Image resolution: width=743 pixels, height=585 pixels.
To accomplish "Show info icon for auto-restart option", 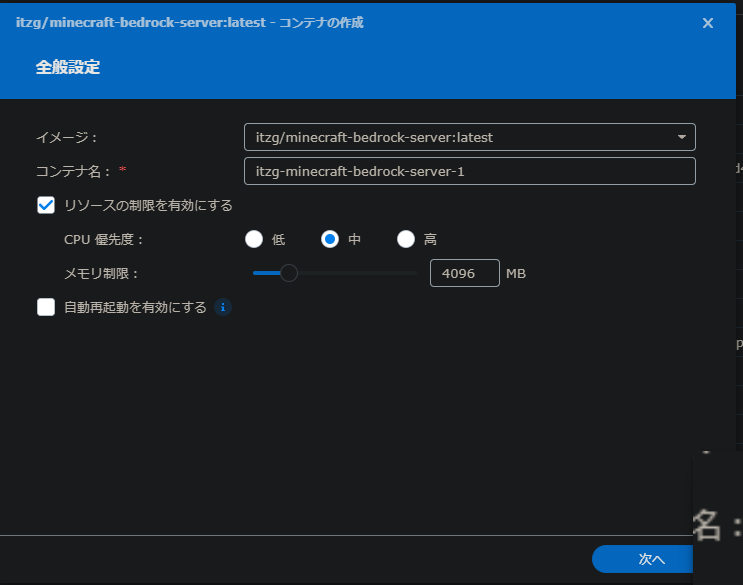I will tap(223, 307).
